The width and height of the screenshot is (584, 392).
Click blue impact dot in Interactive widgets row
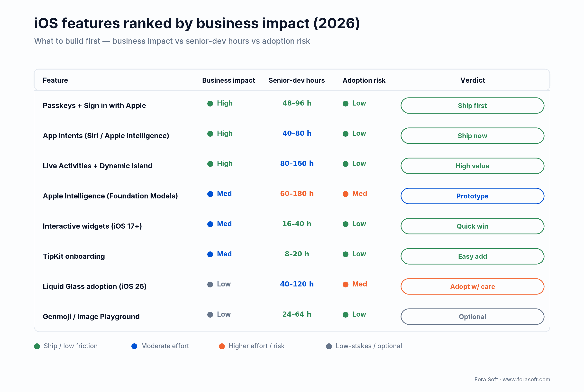[210, 224]
